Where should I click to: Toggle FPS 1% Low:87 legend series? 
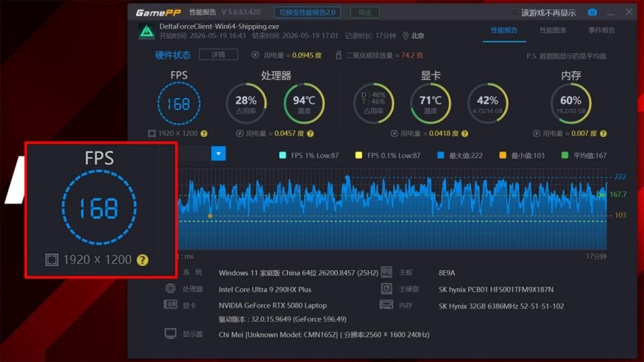309,156
